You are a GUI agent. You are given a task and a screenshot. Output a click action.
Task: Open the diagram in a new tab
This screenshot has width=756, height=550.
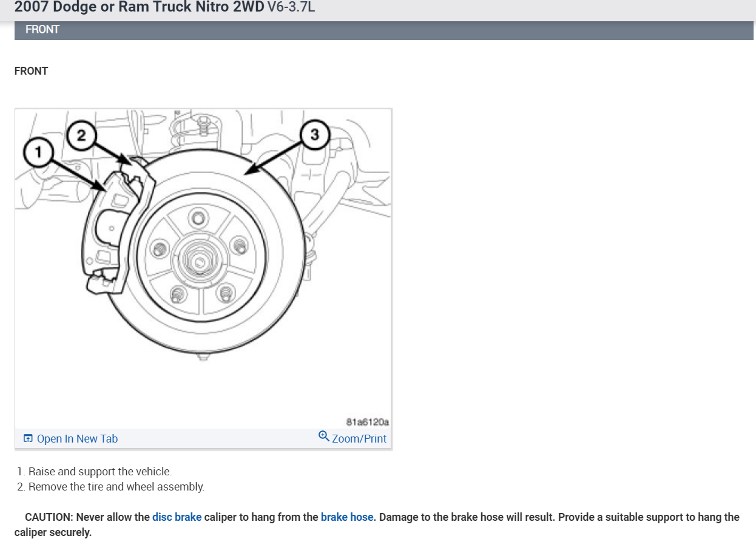pyautogui.click(x=77, y=439)
